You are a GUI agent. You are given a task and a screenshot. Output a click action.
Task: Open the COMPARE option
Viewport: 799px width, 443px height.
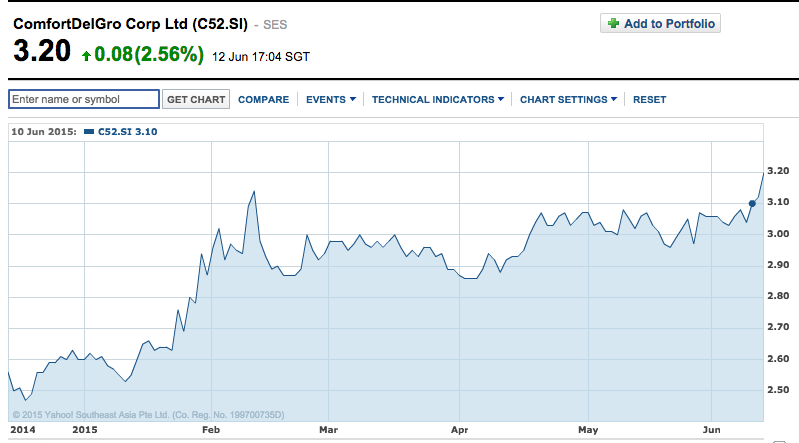coord(263,99)
